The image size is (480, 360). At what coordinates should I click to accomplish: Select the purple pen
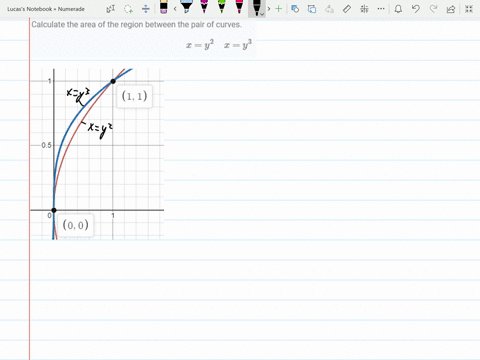click(x=204, y=7)
